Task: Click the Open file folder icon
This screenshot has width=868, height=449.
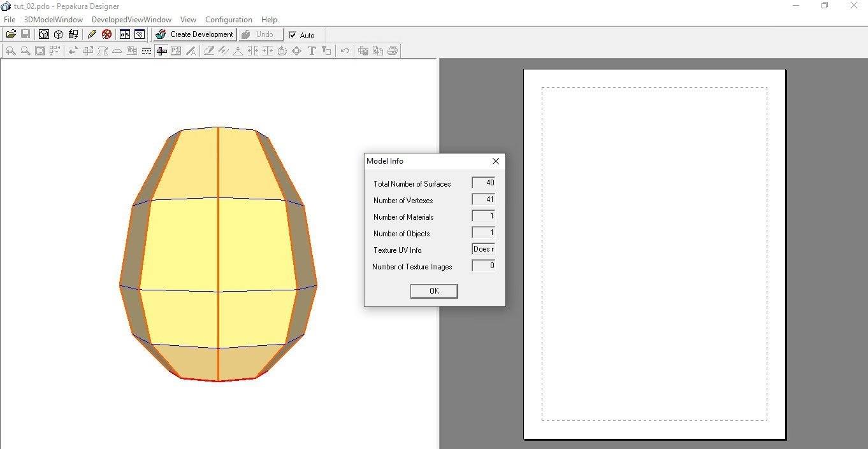Action: click(11, 34)
